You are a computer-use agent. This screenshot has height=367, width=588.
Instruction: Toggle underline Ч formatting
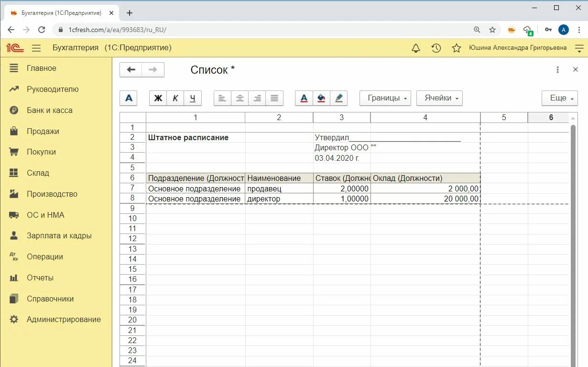pyautogui.click(x=193, y=98)
